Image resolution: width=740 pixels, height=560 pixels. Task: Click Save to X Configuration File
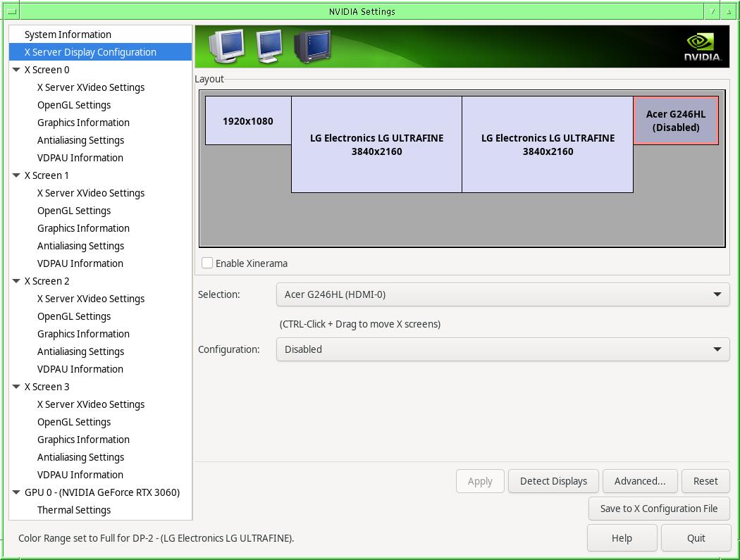pyautogui.click(x=659, y=509)
